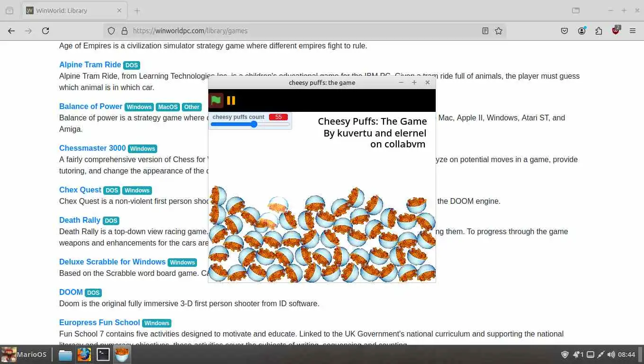Image resolution: width=644 pixels, height=364 pixels.
Task: Click Windows tag beside Europress Fun School
Action: pos(157,323)
